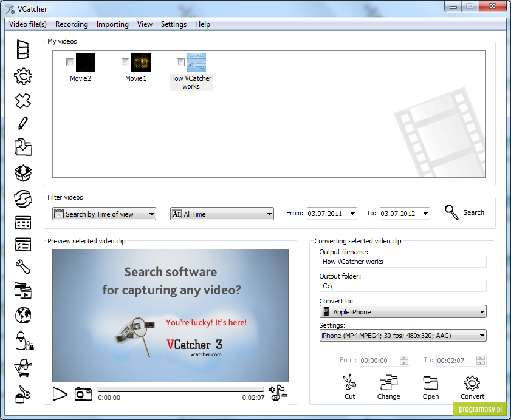Expand the To date picker arrow
511x420 pixels.
tap(425, 214)
